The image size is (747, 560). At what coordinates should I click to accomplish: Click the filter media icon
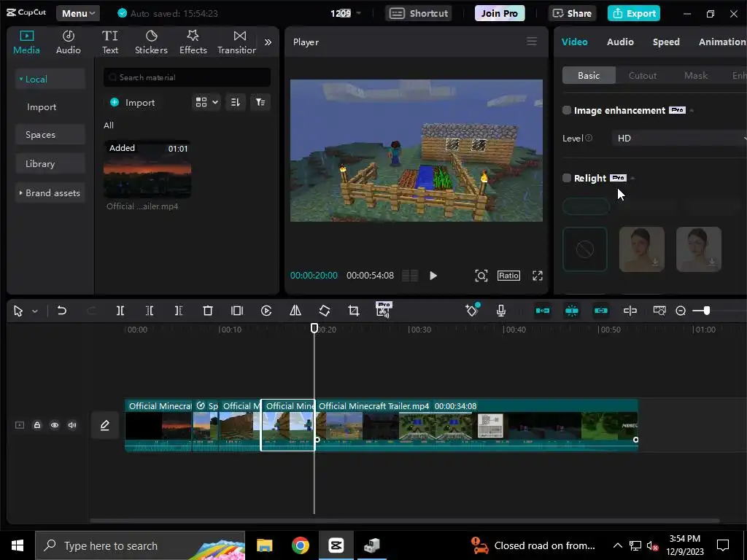pos(260,102)
